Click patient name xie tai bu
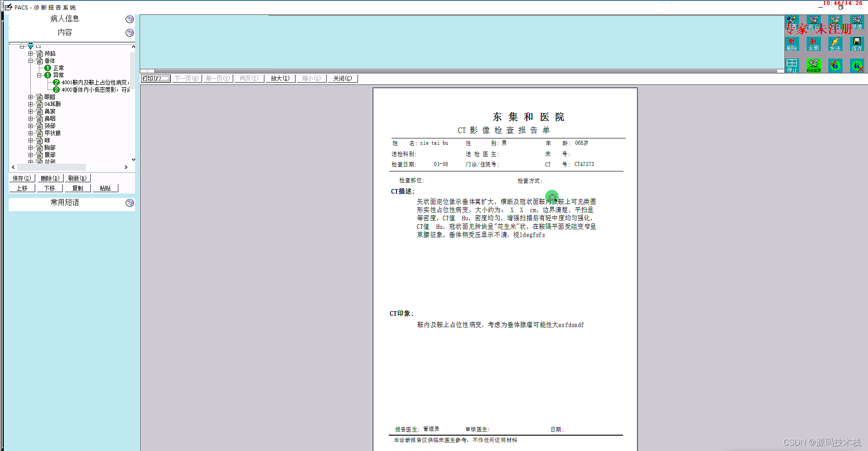 [x=434, y=143]
